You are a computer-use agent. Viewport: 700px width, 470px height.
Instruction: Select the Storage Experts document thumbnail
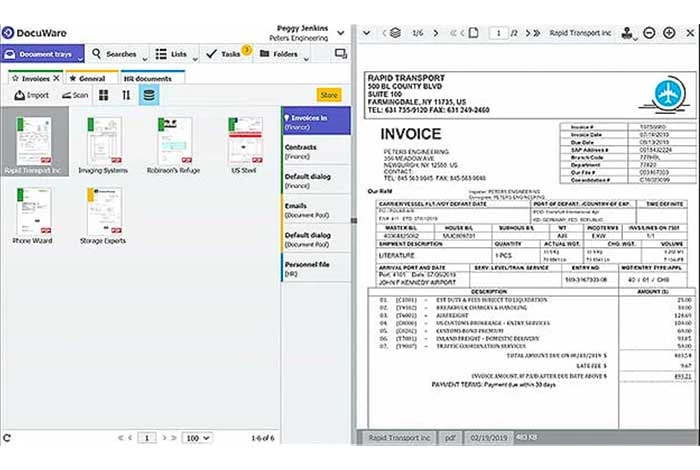pyautogui.click(x=103, y=215)
